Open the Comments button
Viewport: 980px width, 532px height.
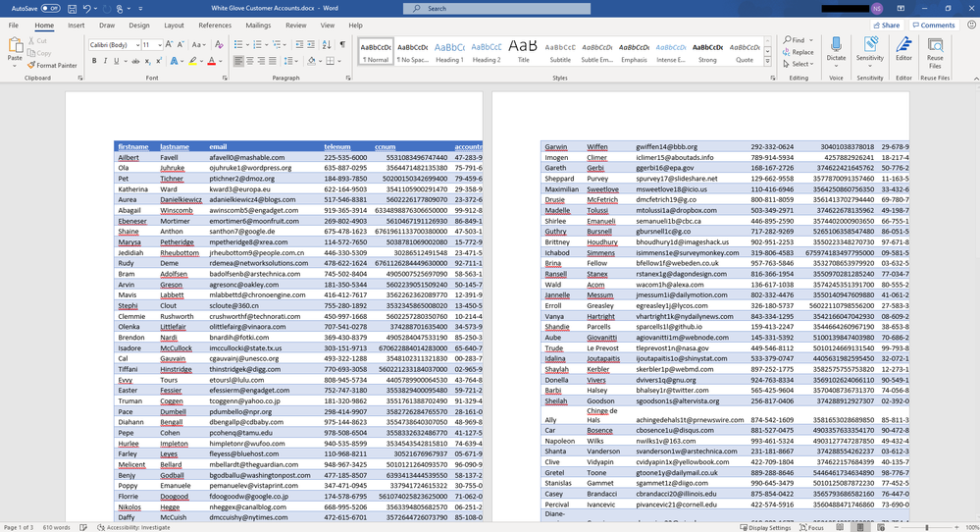coord(933,25)
